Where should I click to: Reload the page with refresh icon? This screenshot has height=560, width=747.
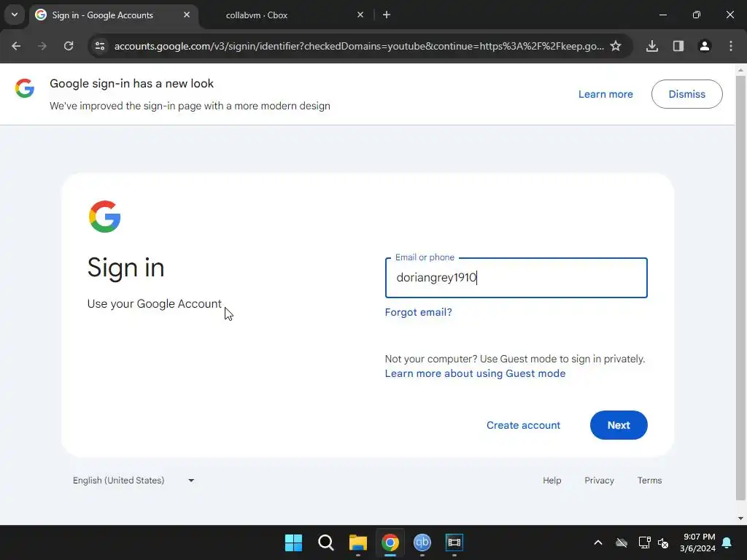click(x=69, y=46)
